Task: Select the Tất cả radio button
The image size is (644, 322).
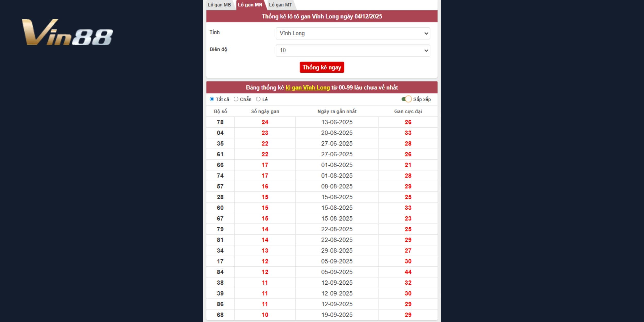Action: (x=212, y=99)
